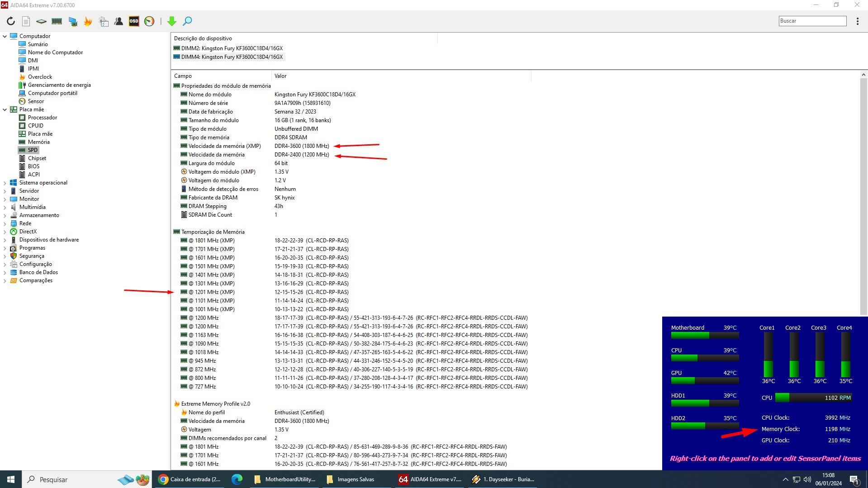Click the green download arrow icon
The width and height of the screenshot is (868, 488).
[x=172, y=21]
